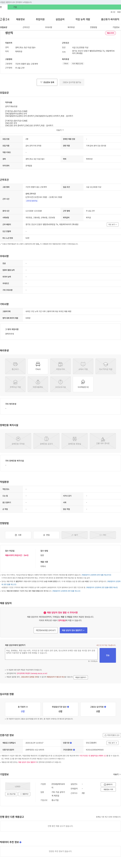The image size is (121, 868).
Task: Jump to the 전형방법 section tab
Action: coord(94,27)
